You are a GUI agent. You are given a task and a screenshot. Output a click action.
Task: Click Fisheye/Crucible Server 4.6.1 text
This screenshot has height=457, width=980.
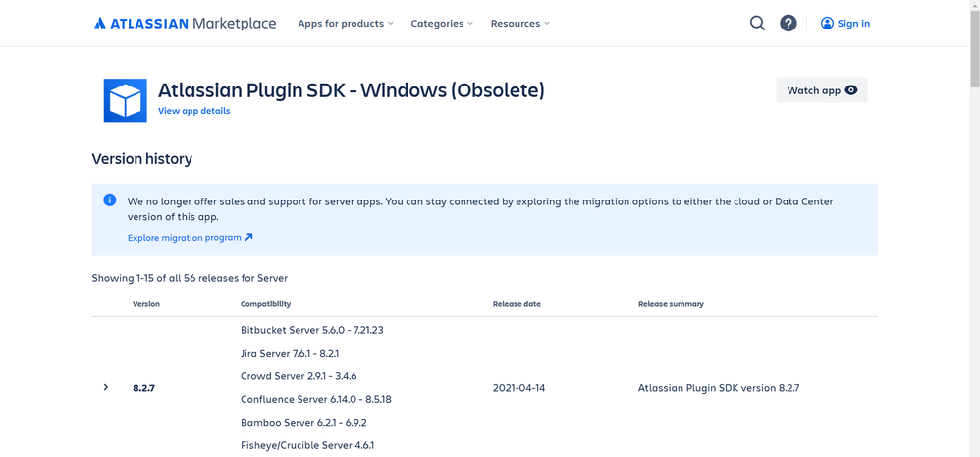307,446
